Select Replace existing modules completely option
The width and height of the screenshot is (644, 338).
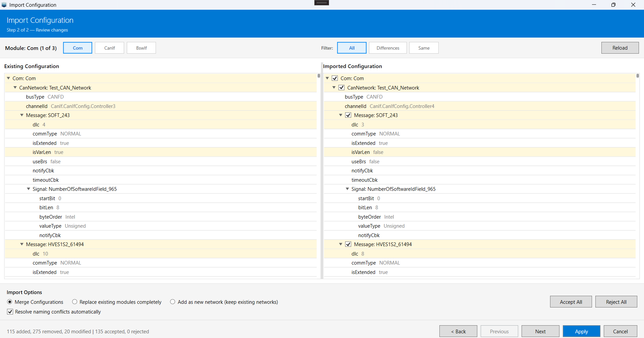[x=75, y=302]
